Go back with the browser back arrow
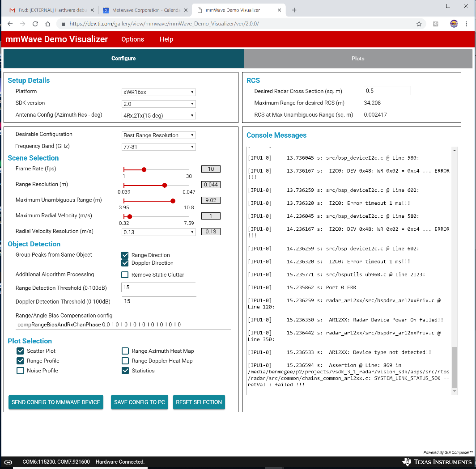 10,24
